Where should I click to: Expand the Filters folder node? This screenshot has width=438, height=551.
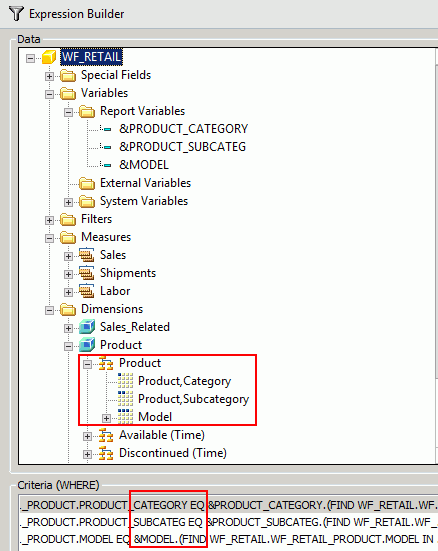coord(49,220)
